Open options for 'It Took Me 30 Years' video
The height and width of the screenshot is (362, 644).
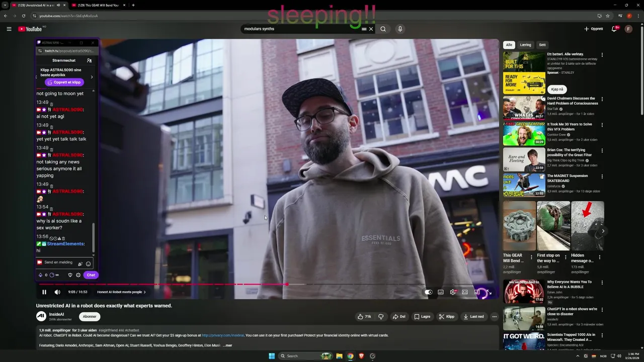click(x=602, y=125)
